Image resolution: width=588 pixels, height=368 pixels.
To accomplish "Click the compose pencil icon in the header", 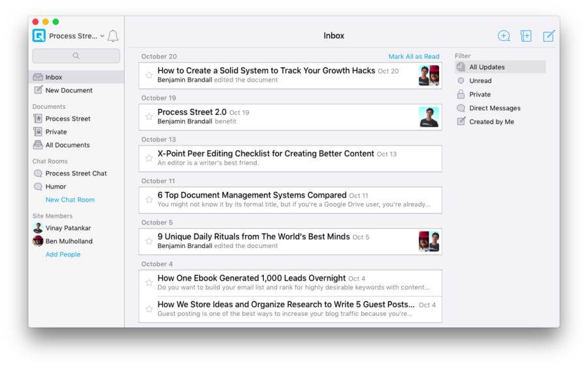I will pyautogui.click(x=549, y=36).
